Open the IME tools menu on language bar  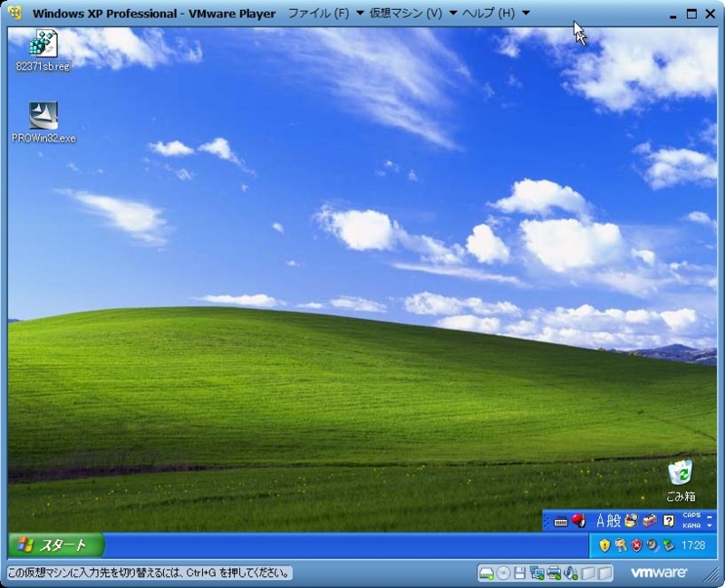coord(649,521)
